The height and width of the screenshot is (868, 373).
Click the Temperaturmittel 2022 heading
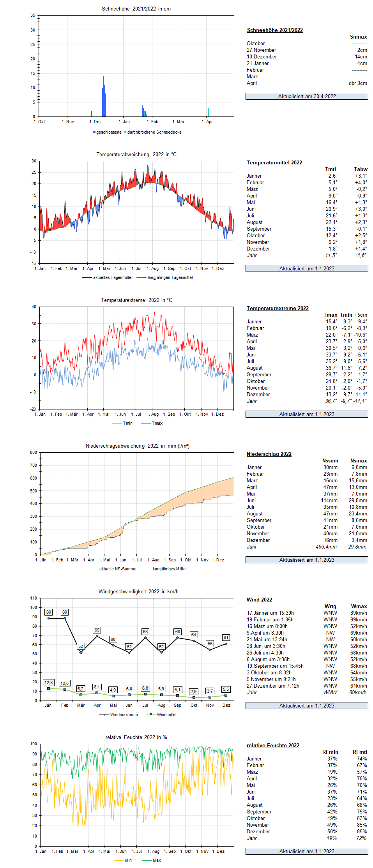click(x=274, y=162)
